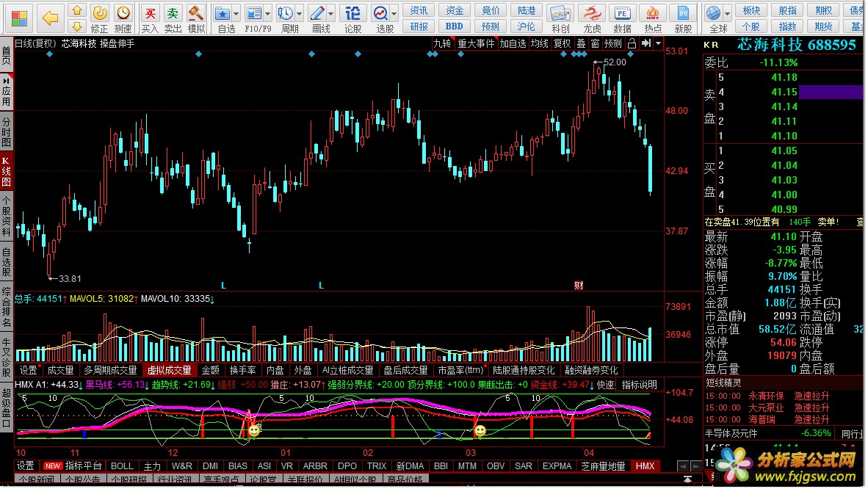Go back with the yellow left arrow
868x489 pixels.
pyautogui.click(x=51, y=18)
